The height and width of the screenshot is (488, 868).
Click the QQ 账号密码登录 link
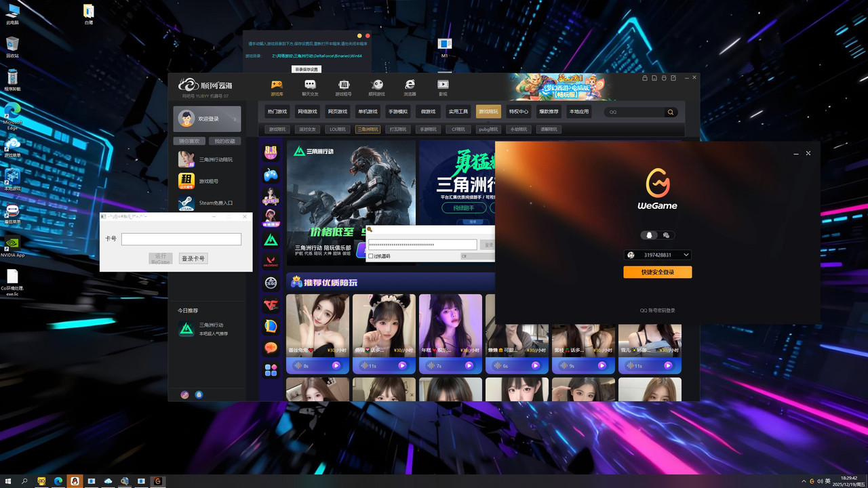pyautogui.click(x=658, y=310)
